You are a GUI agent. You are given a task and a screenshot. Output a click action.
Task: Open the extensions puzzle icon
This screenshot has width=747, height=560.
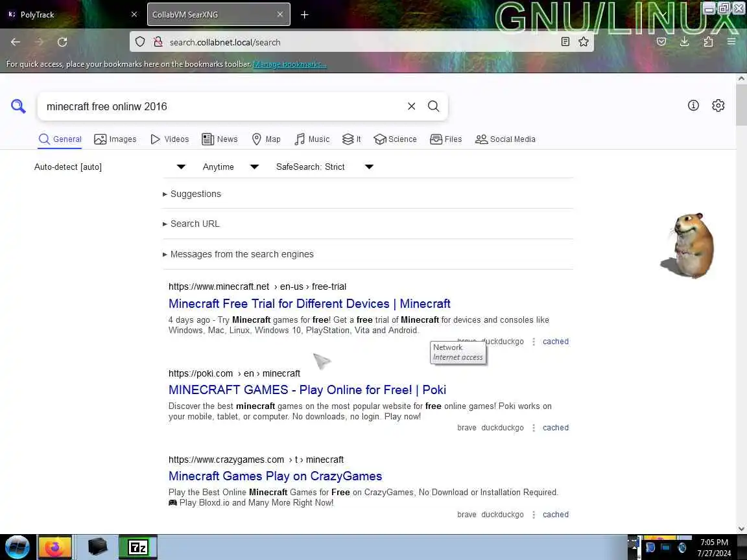point(708,42)
